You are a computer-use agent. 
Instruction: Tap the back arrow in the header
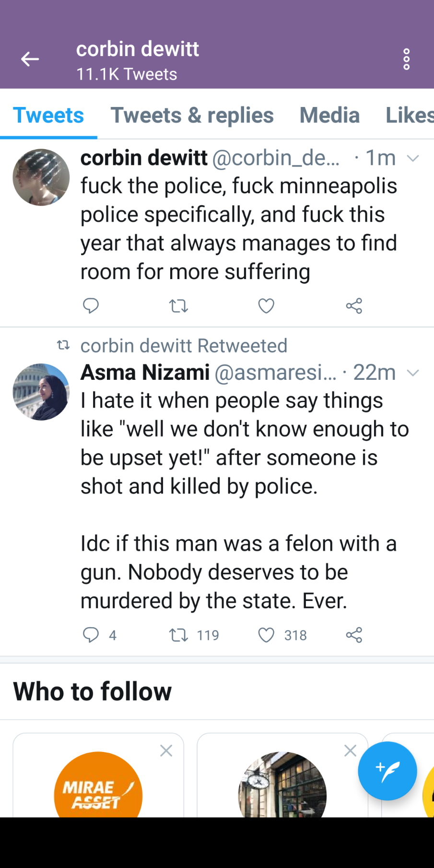click(x=30, y=59)
